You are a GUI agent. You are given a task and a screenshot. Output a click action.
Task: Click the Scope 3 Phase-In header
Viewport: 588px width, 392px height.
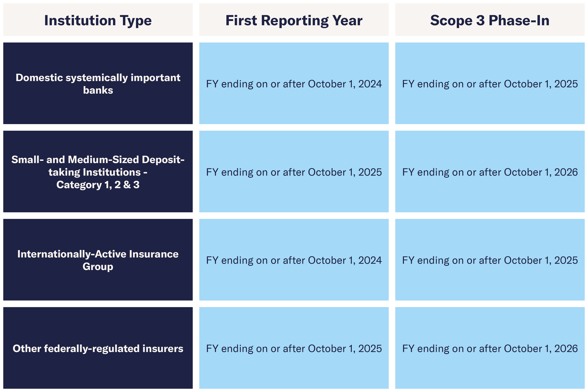click(490, 19)
